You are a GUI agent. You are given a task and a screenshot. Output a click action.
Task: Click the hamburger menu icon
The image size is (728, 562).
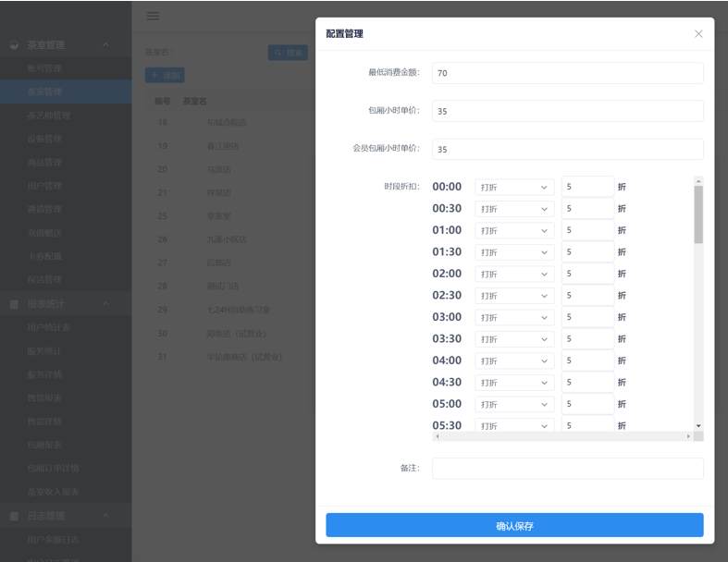[x=154, y=17]
